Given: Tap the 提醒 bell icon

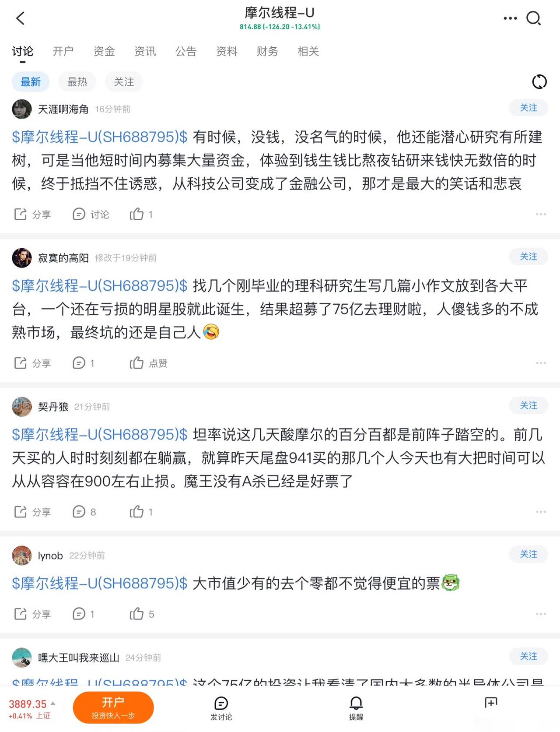Looking at the screenshot, I should click(356, 707).
